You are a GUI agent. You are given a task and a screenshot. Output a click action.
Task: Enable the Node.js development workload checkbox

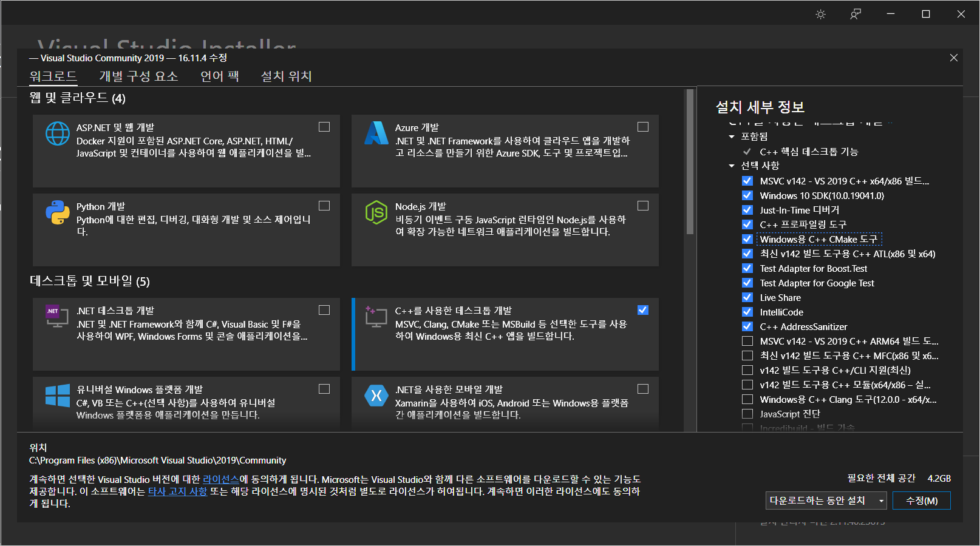643,206
